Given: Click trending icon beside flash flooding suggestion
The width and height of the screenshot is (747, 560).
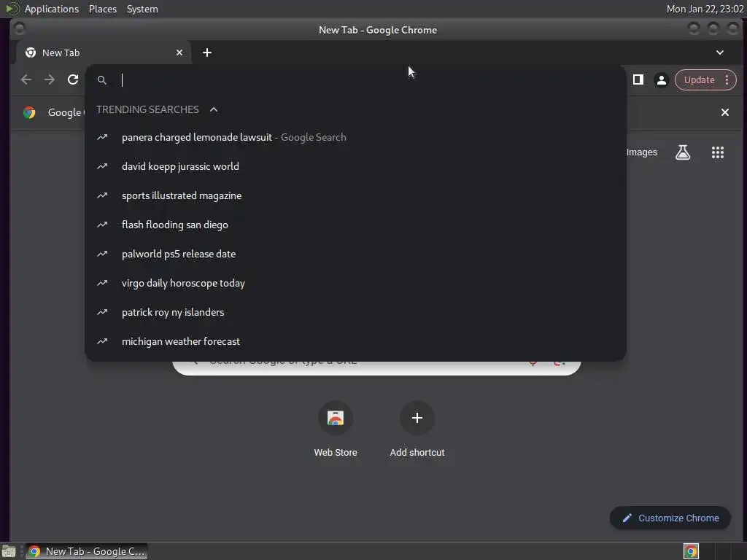Looking at the screenshot, I should (x=102, y=225).
